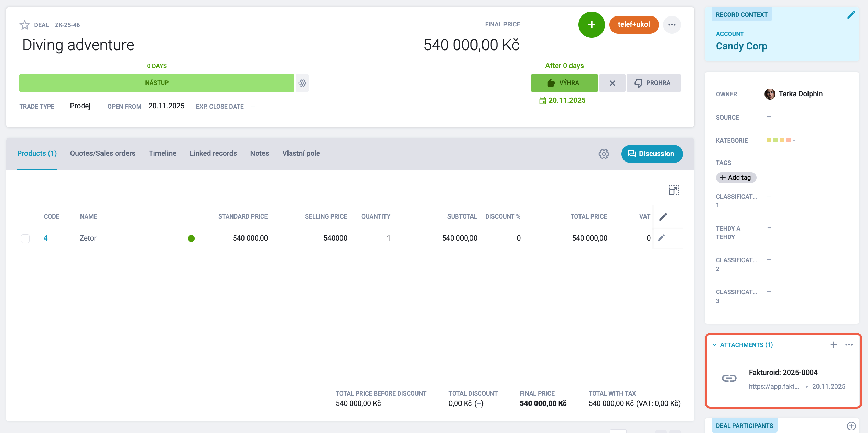Open Candy Corp account link

[741, 46]
